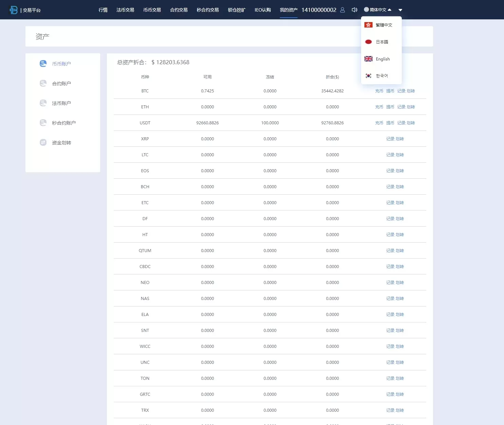Open 记录 records link for ETH

[401, 107]
